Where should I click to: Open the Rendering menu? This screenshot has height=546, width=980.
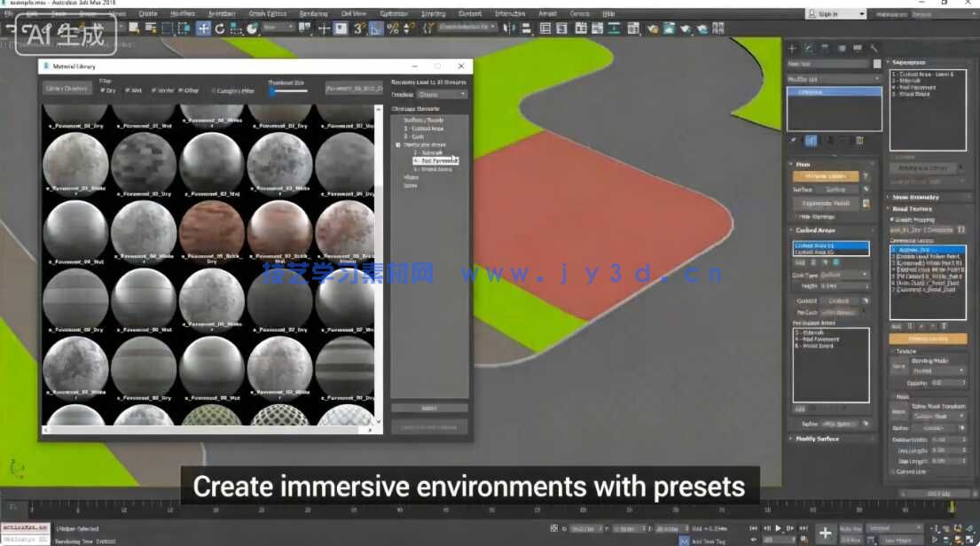(x=313, y=14)
